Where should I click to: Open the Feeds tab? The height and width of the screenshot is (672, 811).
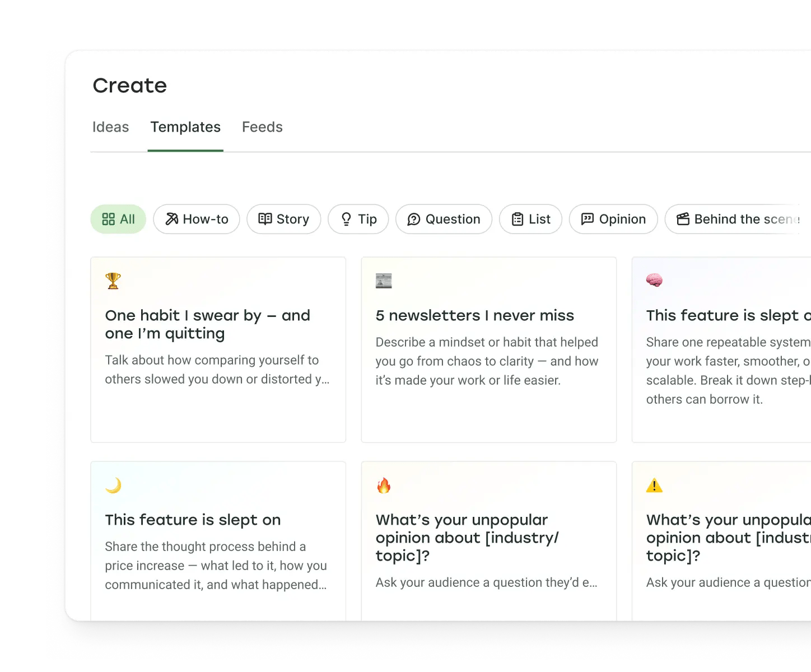pyautogui.click(x=262, y=127)
